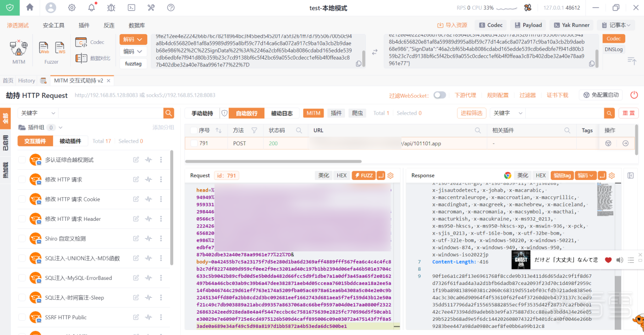Open the home page icon
Viewport: 644px width, 335px height.
[x=30, y=8]
